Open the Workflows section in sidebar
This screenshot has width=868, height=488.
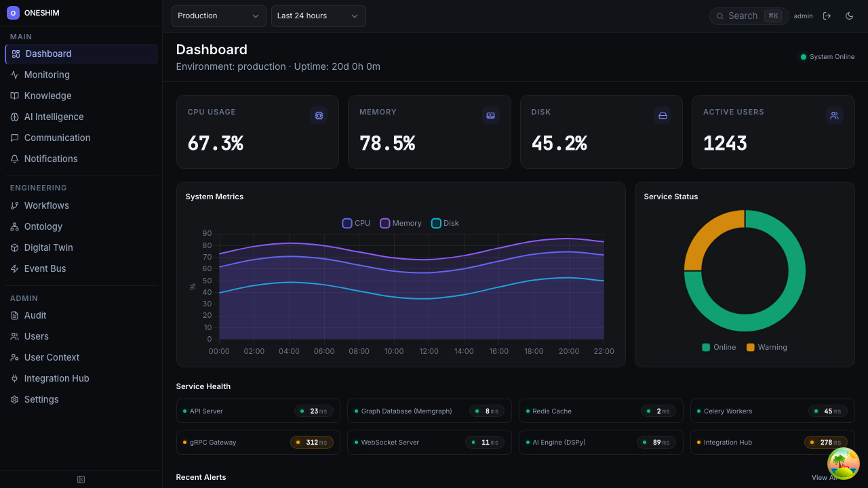[47, 205]
